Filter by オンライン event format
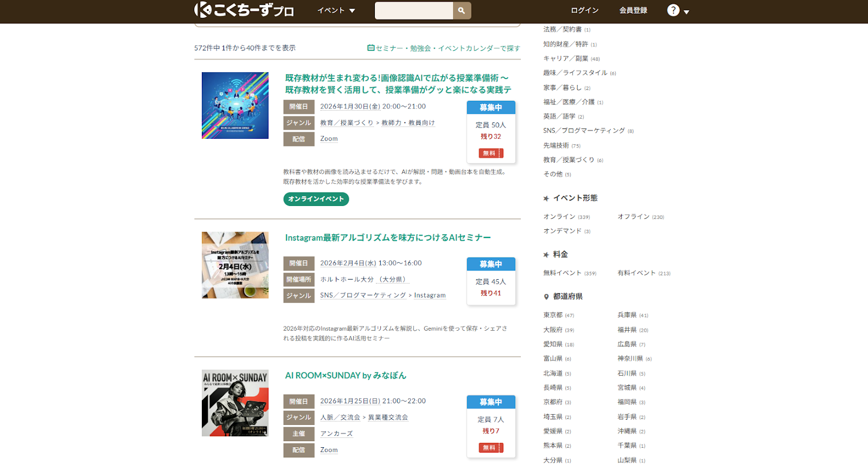 pyautogui.click(x=559, y=216)
